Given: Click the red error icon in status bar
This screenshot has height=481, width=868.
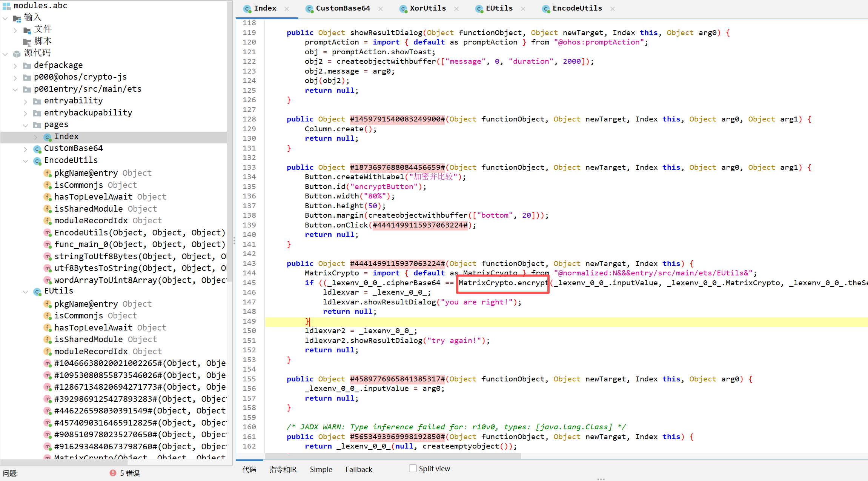Looking at the screenshot, I should click(x=113, y=473).
